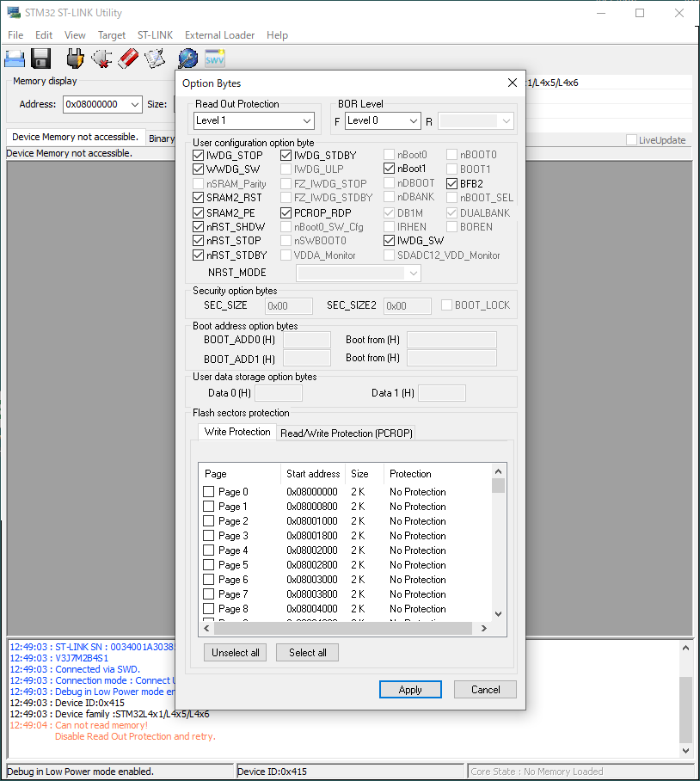This screenshot has height=781, width=700.
Task: Click the page list vertical scrollbar thumb
Action: (x=499, y=486)
